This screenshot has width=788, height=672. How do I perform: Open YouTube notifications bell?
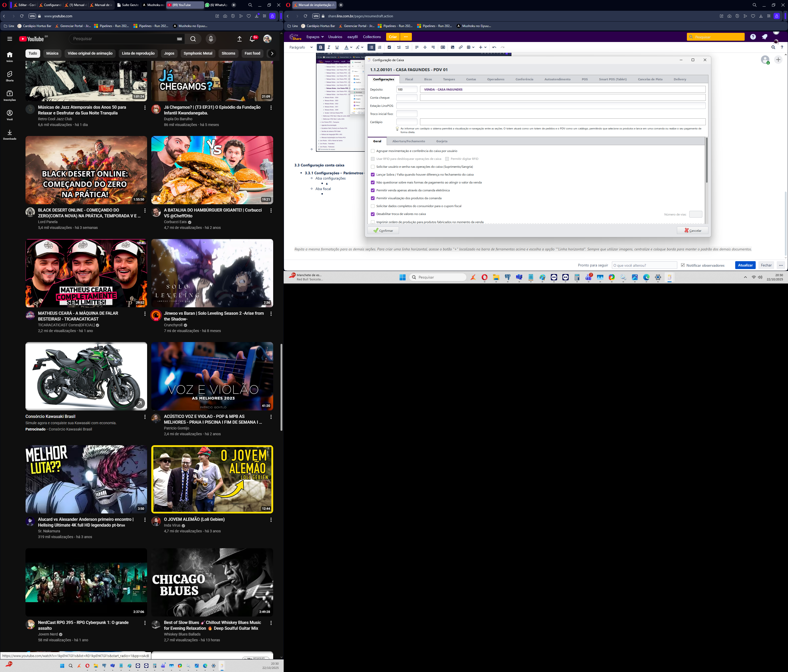(x=252, y=39)
